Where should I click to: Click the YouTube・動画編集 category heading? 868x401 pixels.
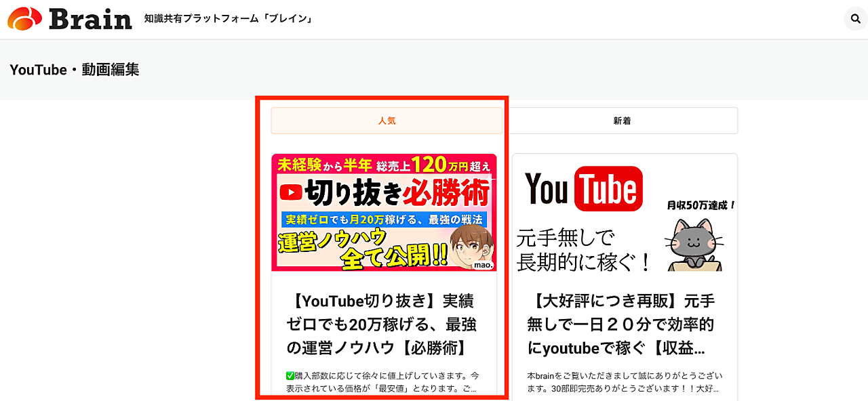tap(75, 70)
